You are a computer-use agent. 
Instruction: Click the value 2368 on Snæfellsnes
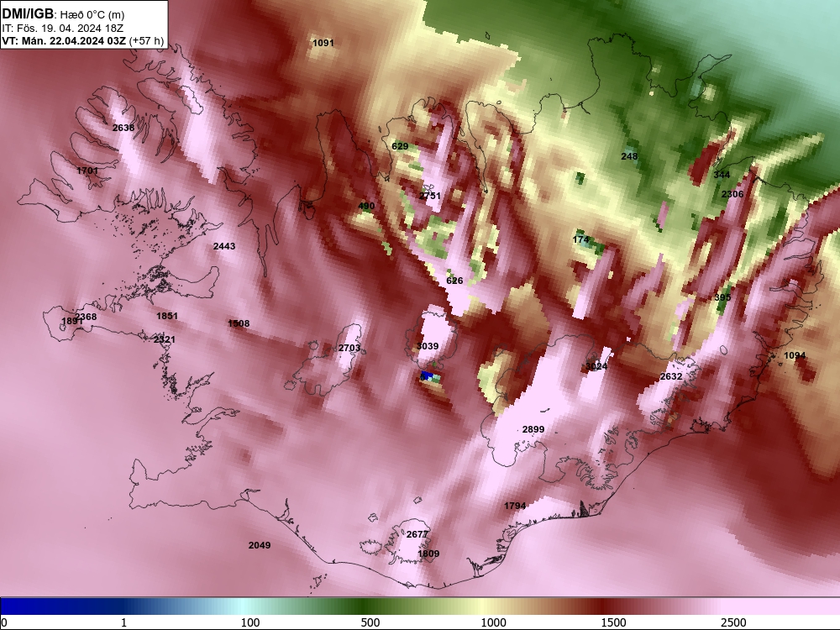pyautogui.click(x=87, y=317)
